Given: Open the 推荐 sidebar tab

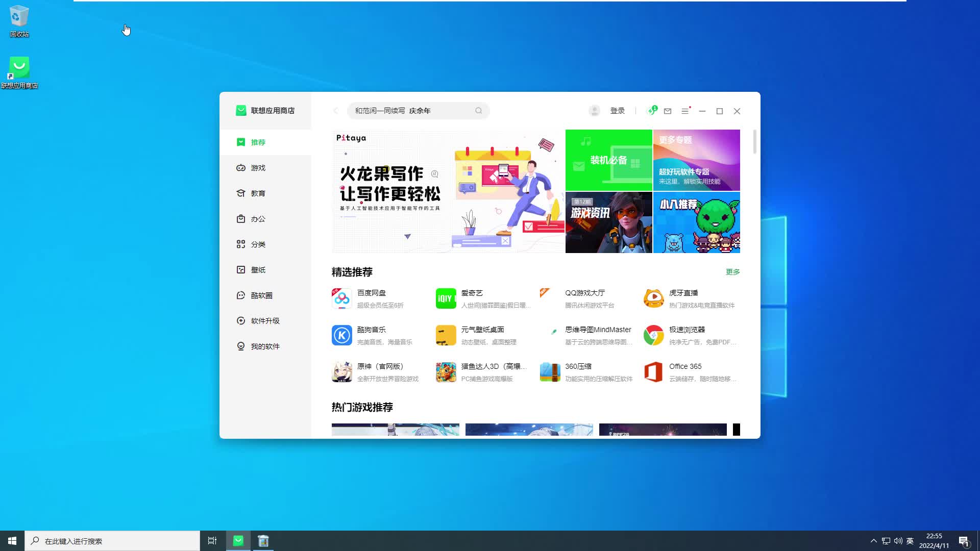Looking at the screenshot, I should [265, 142].
